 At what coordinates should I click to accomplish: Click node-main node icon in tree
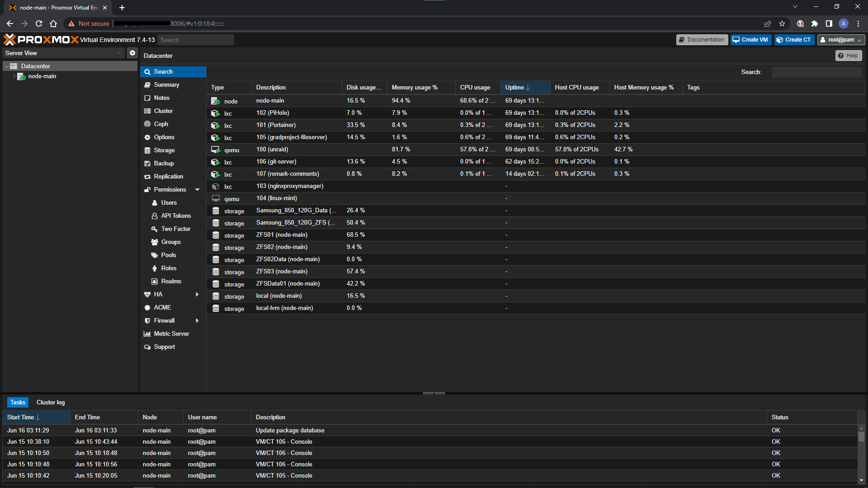coord(21,76)
